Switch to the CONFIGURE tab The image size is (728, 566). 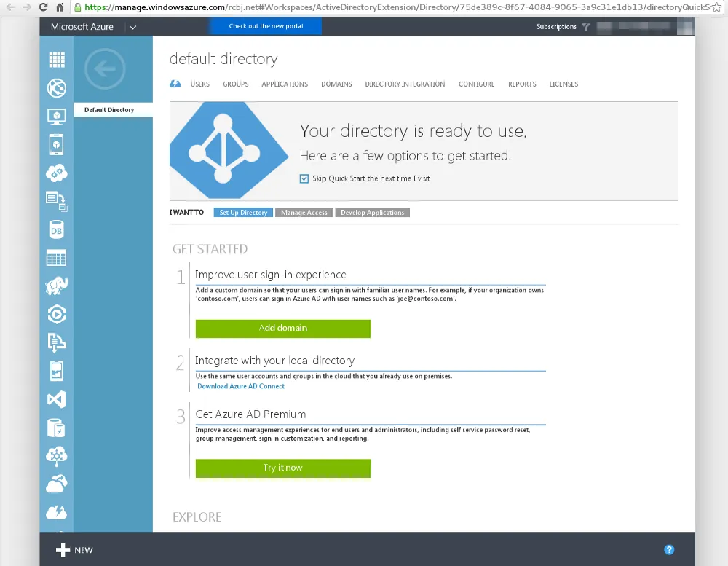pos(477,84)
